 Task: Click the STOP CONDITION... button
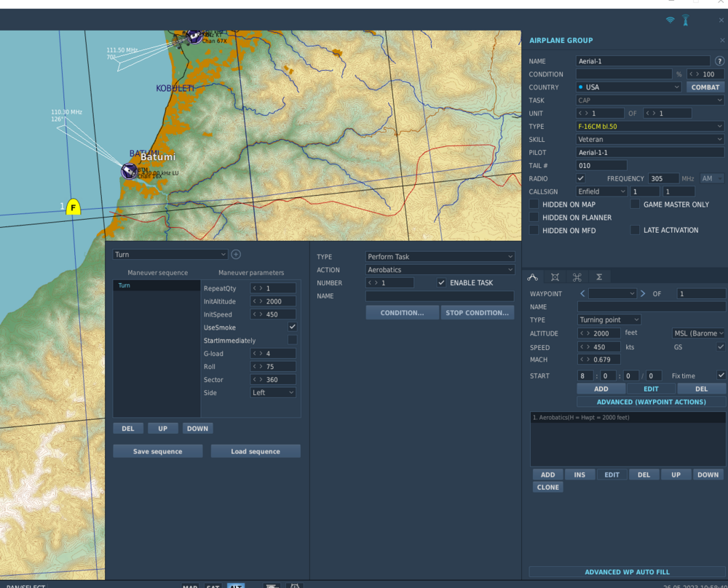pos(477,313)
